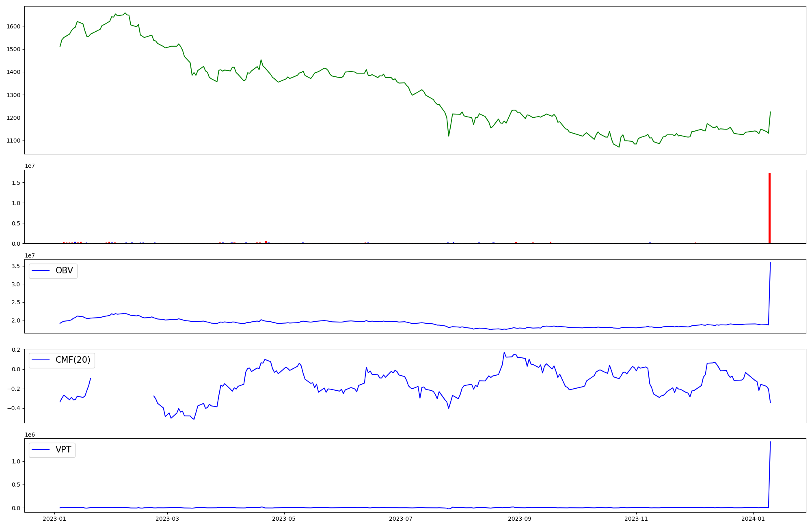Click the OBV legend box
The width and height of the screenshot is (812, 528).
point(53,271)
